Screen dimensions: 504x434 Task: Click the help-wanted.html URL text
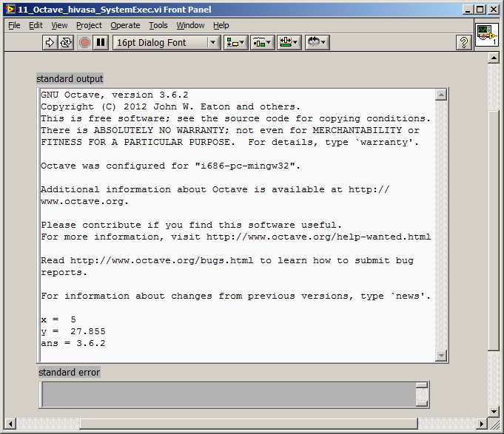click(x=318, y=237)
